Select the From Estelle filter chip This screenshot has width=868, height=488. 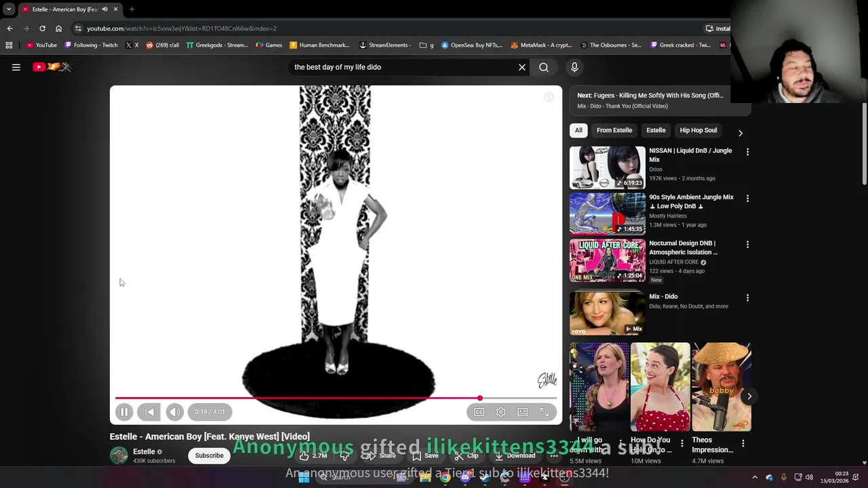(x=614, y=130)
